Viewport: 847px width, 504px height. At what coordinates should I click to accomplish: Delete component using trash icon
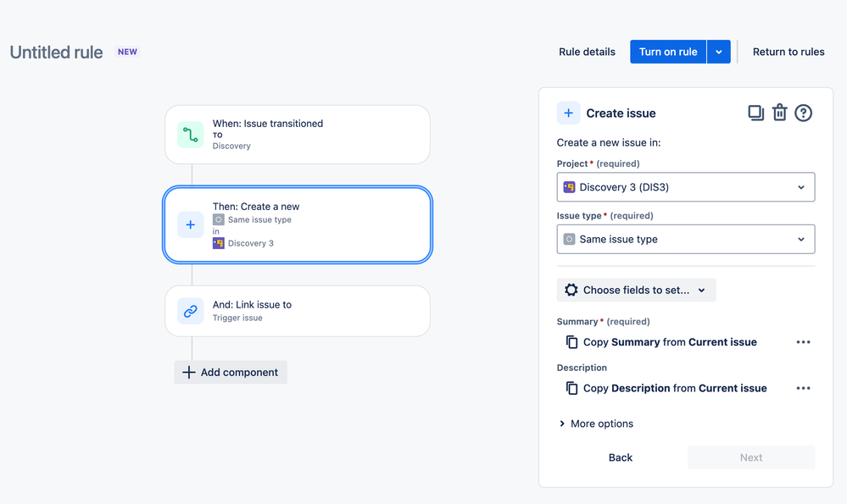(779, 113)
